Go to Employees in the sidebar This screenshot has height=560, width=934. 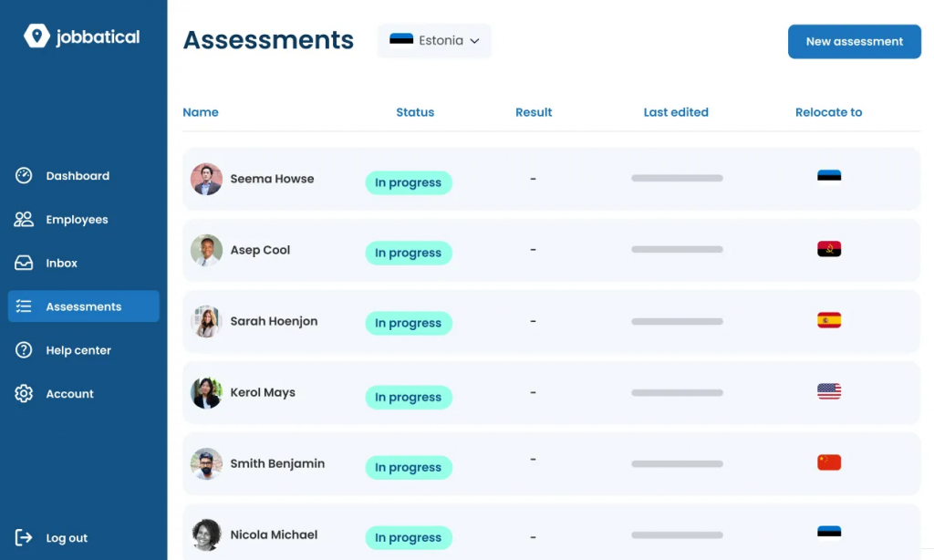(78, 220)
